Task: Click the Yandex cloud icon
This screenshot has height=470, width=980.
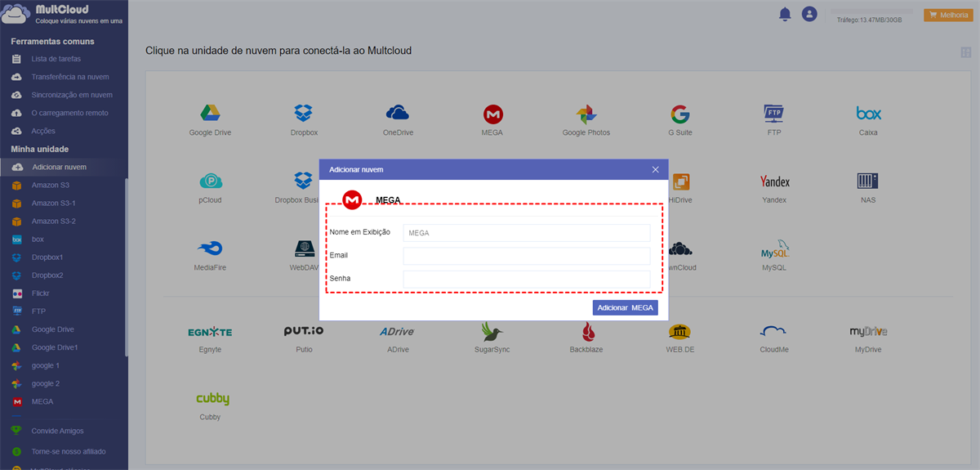Action: pyautogui.click(x=774, y=181)
